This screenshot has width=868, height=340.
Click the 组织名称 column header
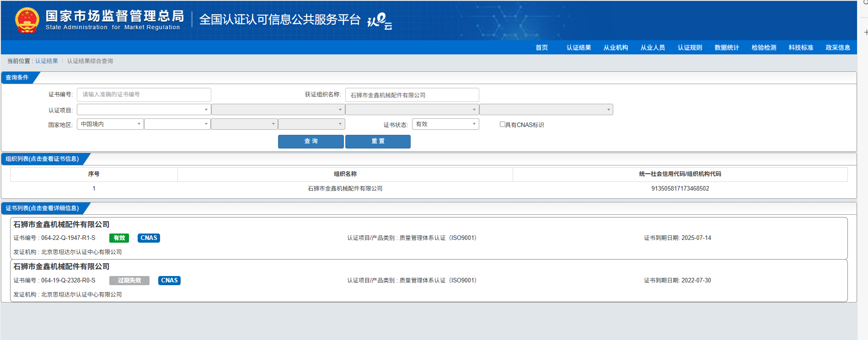pyautogui.click(x=345, y=174)
